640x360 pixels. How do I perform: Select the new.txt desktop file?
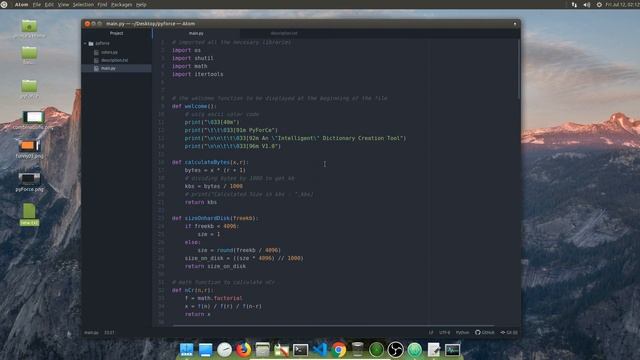point(29,215)
